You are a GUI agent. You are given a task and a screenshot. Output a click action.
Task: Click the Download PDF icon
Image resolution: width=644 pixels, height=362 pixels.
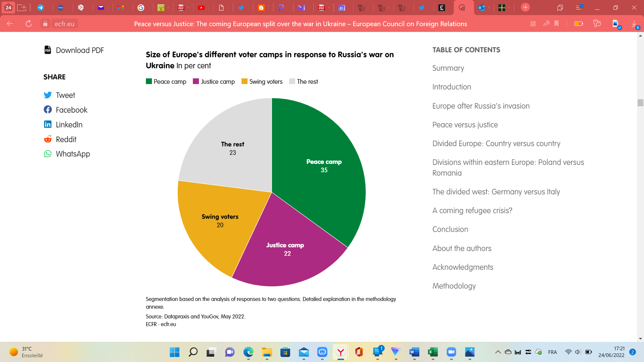48,50
